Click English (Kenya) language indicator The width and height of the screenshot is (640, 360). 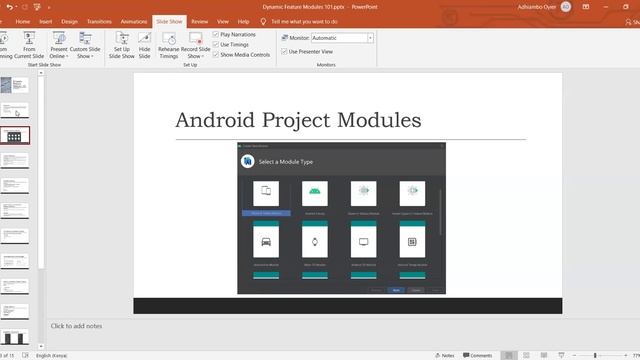click(51, 356)
